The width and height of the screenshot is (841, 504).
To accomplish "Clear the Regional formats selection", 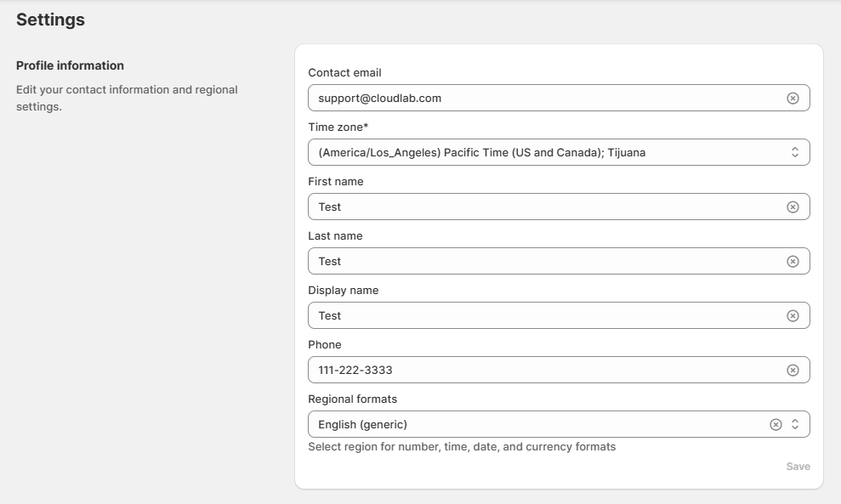I will click(776, 424).
